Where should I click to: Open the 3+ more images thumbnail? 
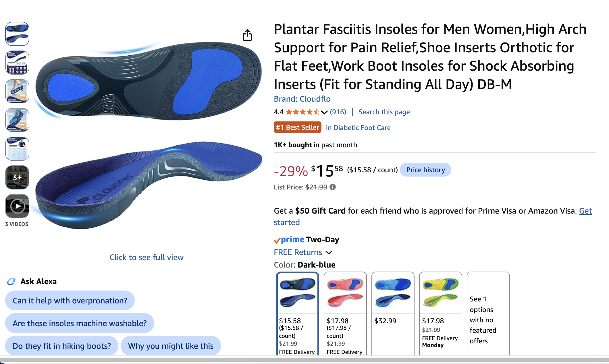click(x=17, y=177)
